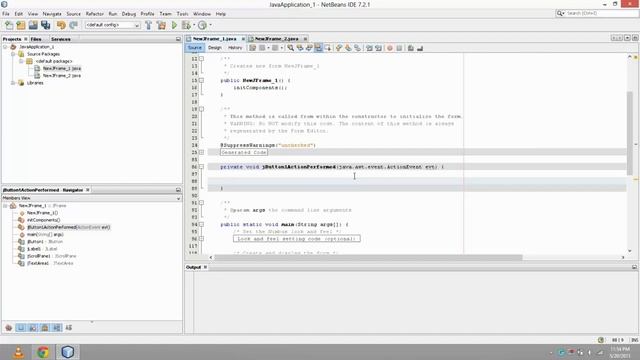
Task: Switch to the Services tab
Action: tap(61, 39)
